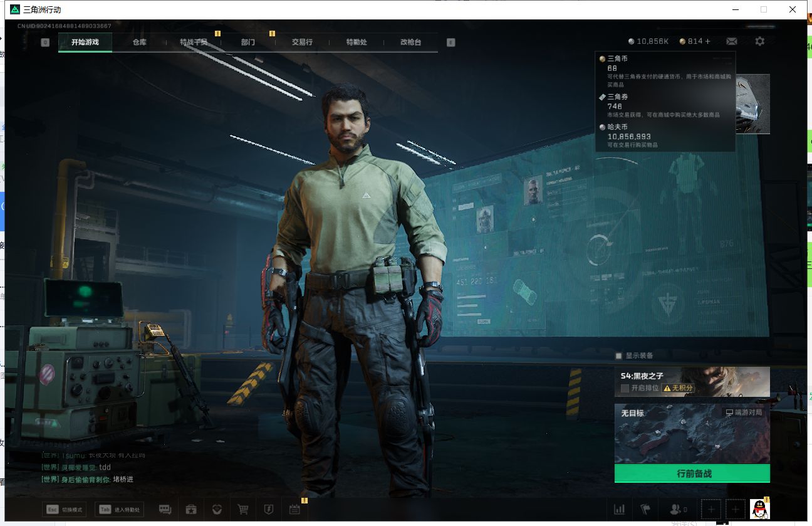Toggle the 开启排位 checkbox
This screenshot has height=526, width=812.
(625, 388)
